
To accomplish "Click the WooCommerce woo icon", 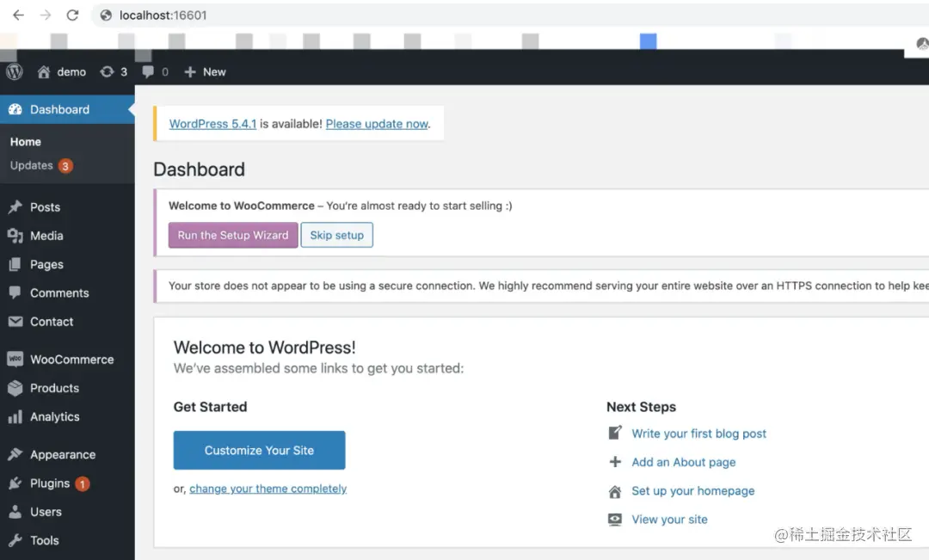I will (15, 359).
